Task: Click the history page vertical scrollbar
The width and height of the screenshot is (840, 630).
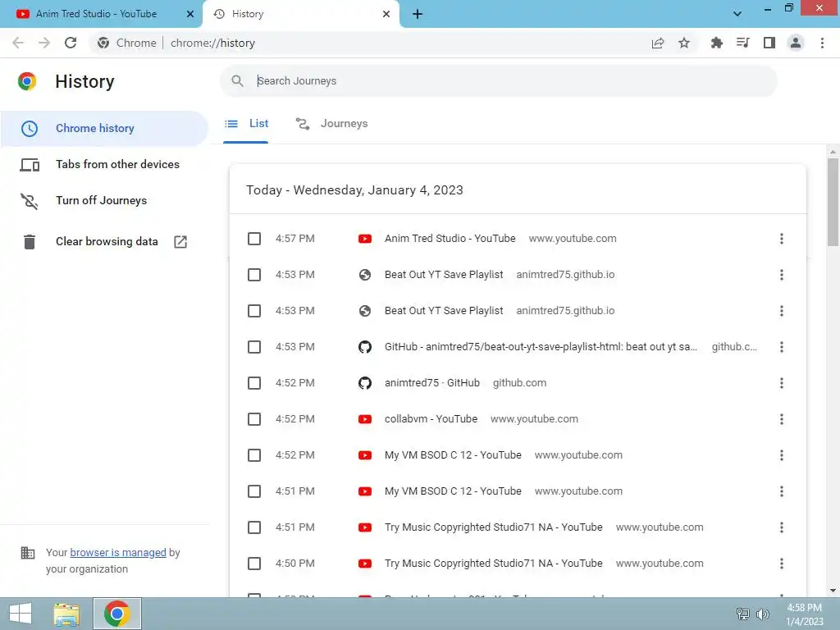Action: pos(833,201)
